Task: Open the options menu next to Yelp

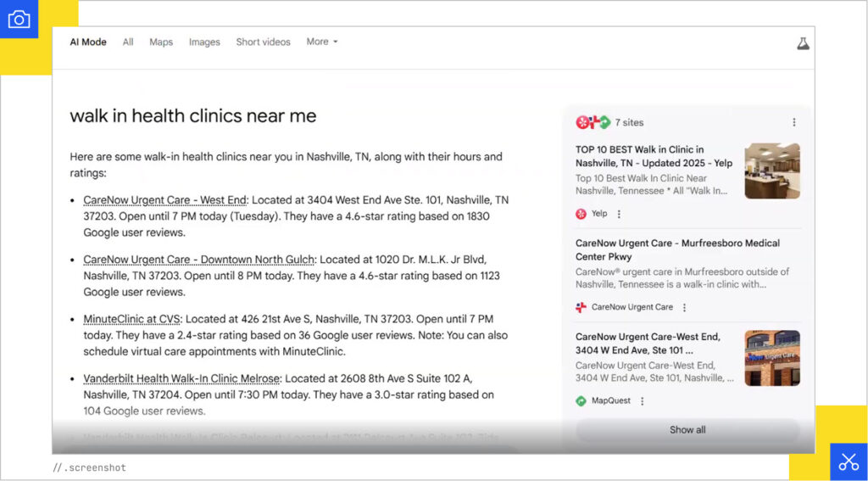Action: 619,214
